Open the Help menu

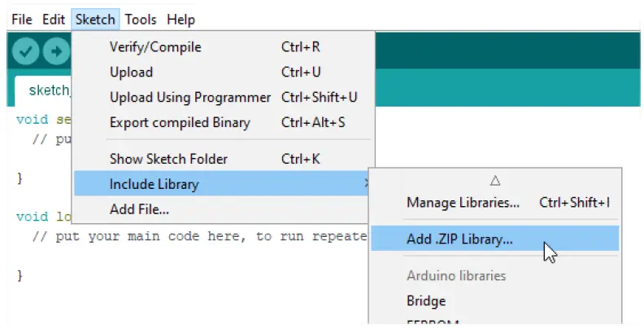click(x=181, y=19)
